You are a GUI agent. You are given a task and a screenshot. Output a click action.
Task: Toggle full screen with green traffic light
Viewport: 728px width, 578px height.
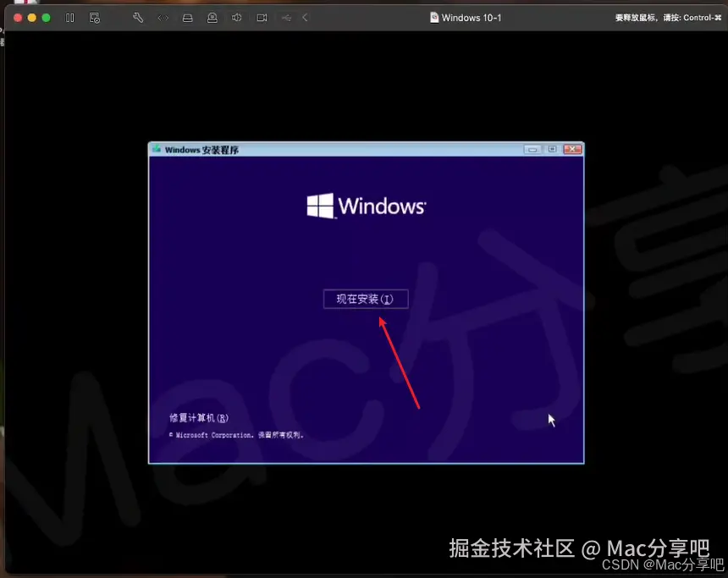coord(45,17)
